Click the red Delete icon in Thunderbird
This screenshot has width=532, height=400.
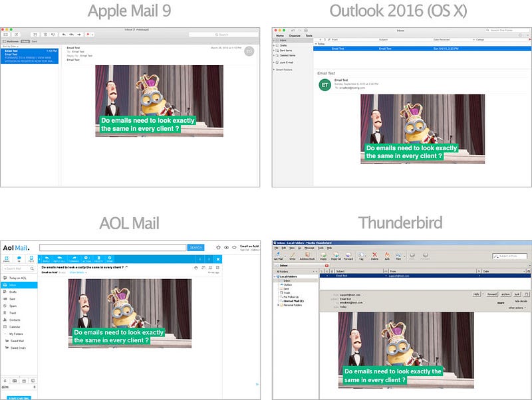click(x=374, y=256)
